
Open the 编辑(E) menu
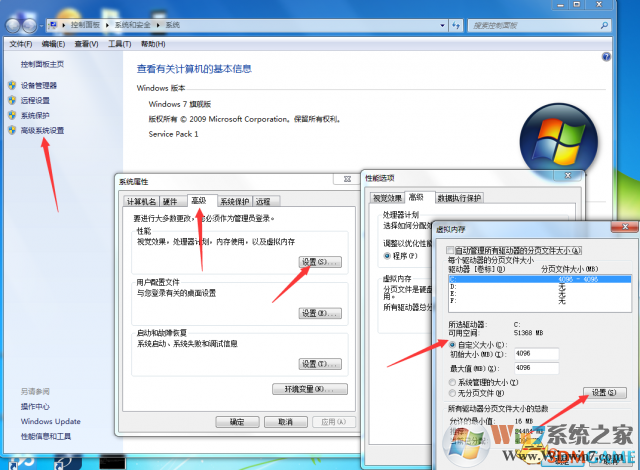tap(53, 44)
